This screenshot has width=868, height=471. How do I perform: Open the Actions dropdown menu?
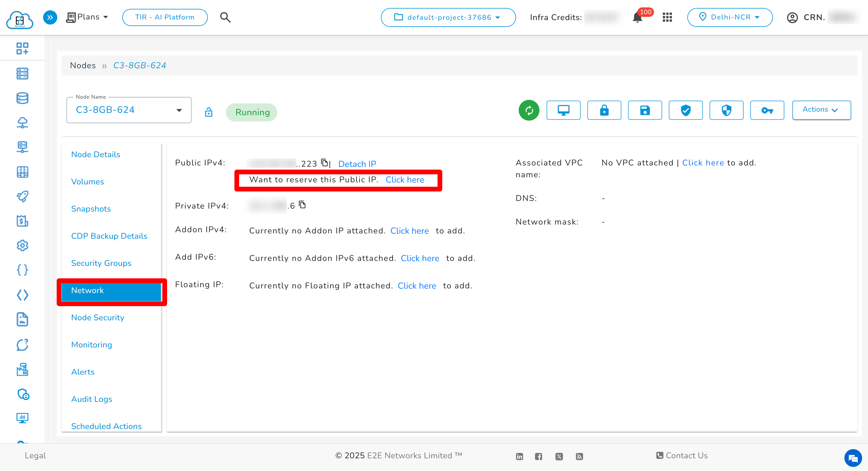pyautogui.click(x=821, y=110)
